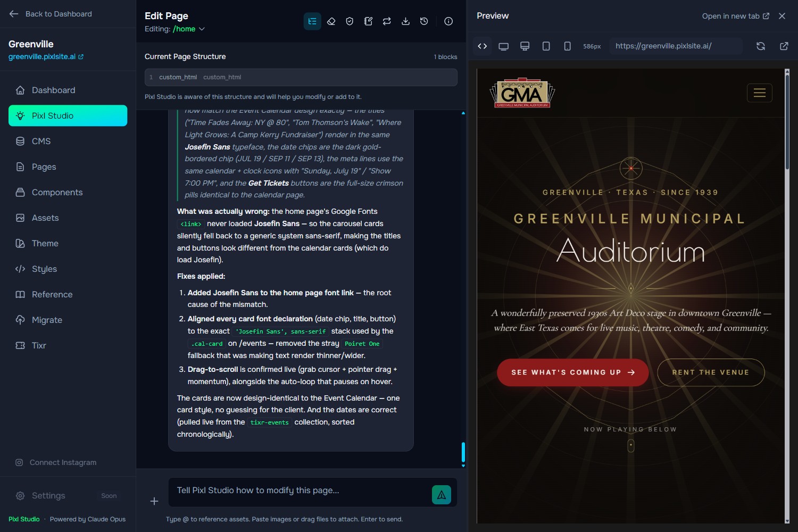
Task: Click the .cal-card code tag
Action: click(x=207, y=344)
